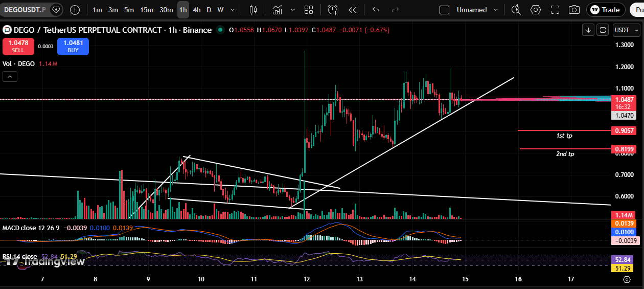Open indicator templates grid icon
644x289 pixels.
click(x=309, y=10)
